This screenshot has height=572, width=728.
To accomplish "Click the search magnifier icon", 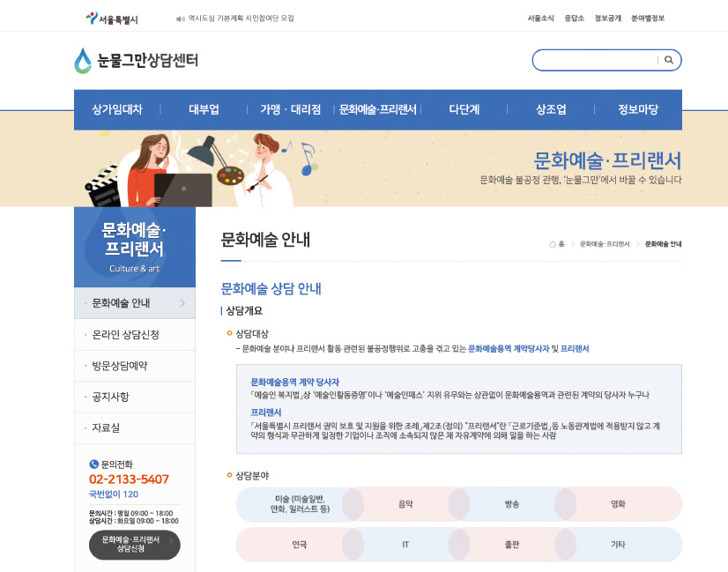I will [669, 60].
